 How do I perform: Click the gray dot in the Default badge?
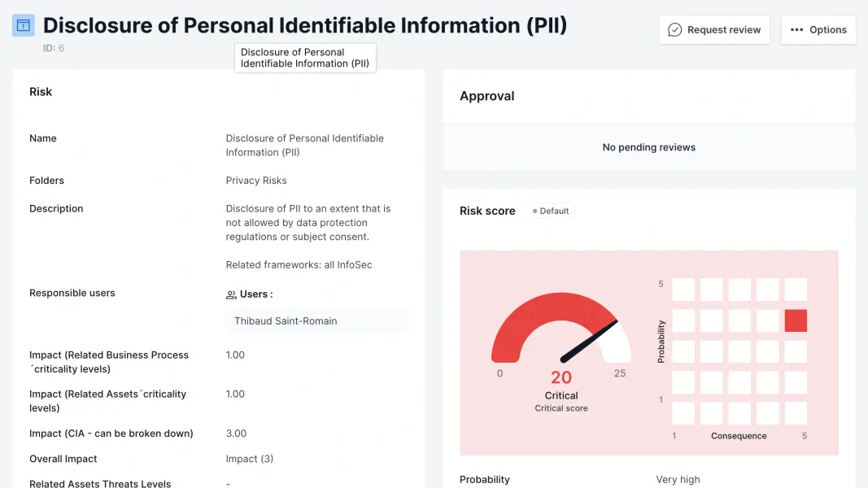tap(534, 211)
